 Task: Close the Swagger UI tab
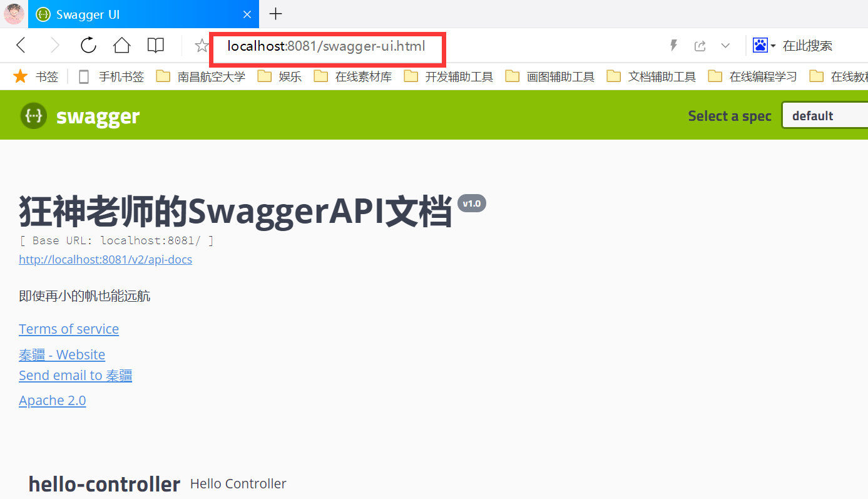click(x=247, y=14)
